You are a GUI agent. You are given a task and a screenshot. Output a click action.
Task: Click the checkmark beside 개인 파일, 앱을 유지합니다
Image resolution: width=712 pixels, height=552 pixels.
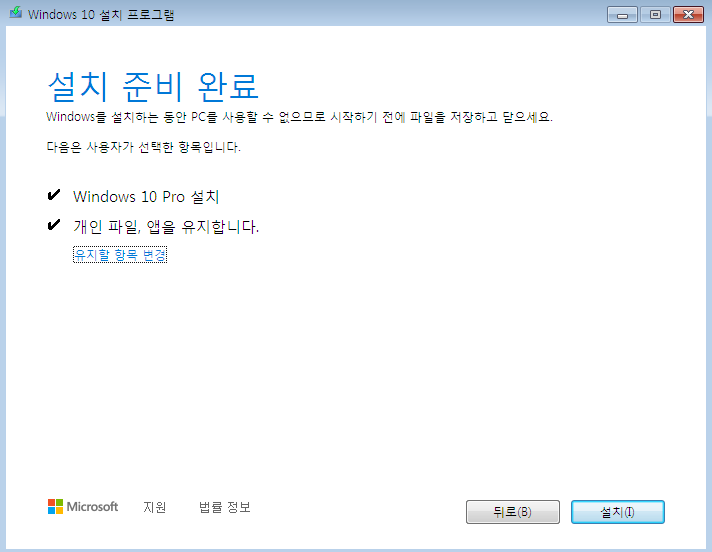pyautogui.click(x=54, y=225)
